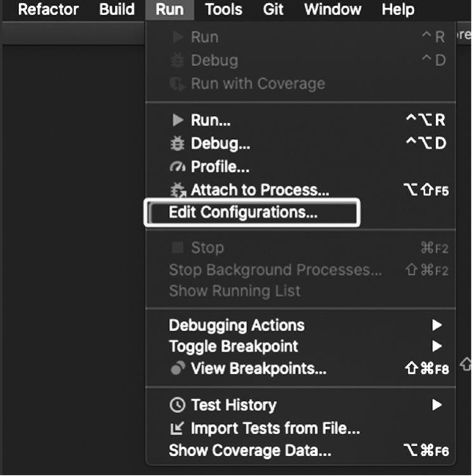Expand the Debugging Actions submenu arrow

437,325
